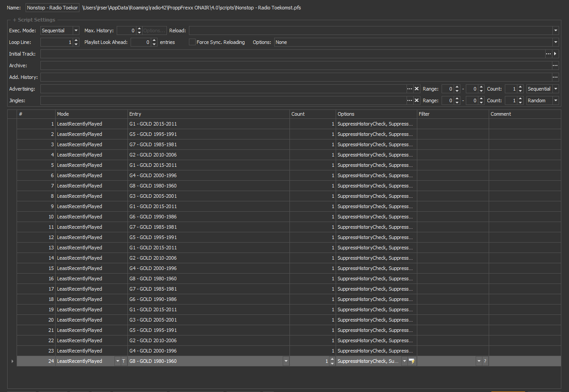Click the Archive path input field
Screen dimensions: 569x392
[296, 65]
